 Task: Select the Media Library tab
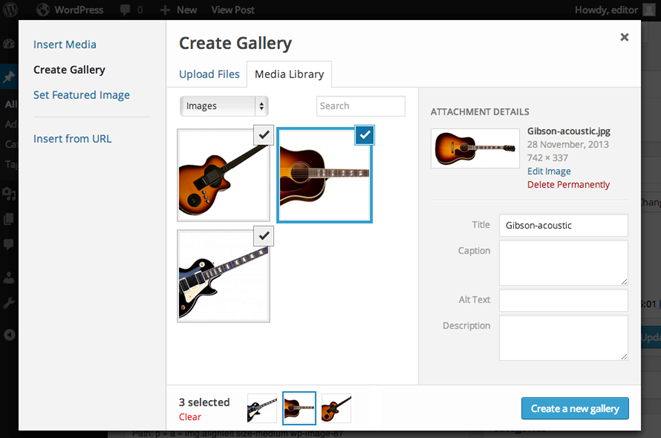click(289, 74)
